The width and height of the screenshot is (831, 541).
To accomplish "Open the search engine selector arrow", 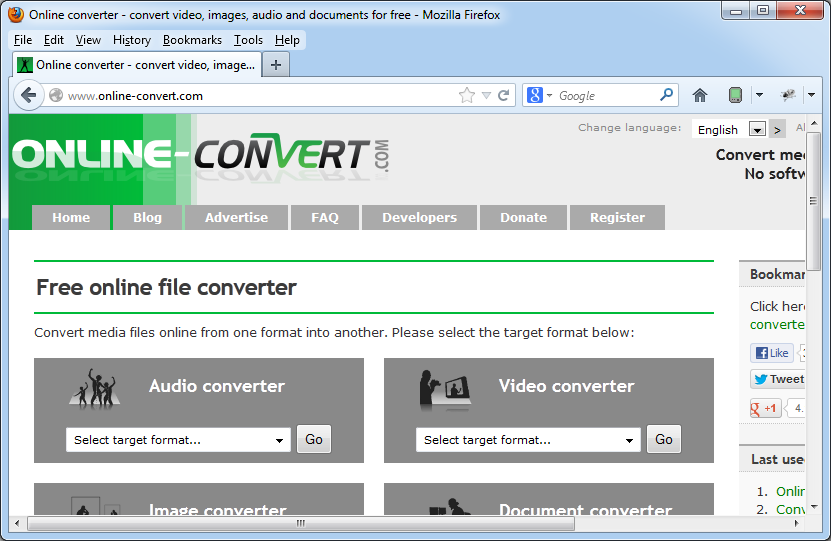I will pyautogui.click(x=549, y=95).
